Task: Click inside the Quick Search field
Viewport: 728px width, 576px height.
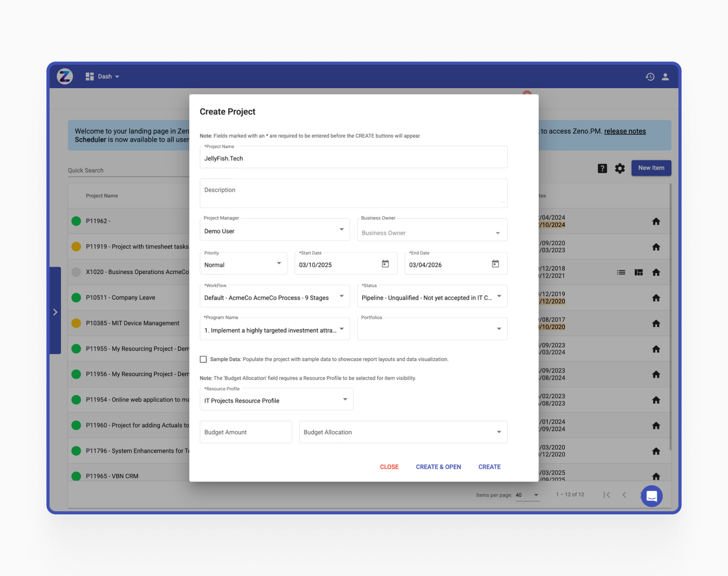Action: coord(114,170)
